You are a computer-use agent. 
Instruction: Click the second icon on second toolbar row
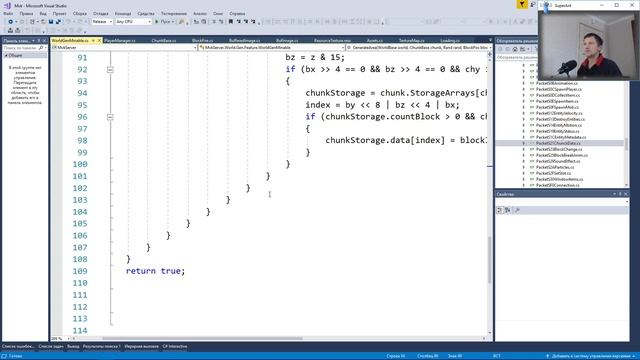(17, 30)
